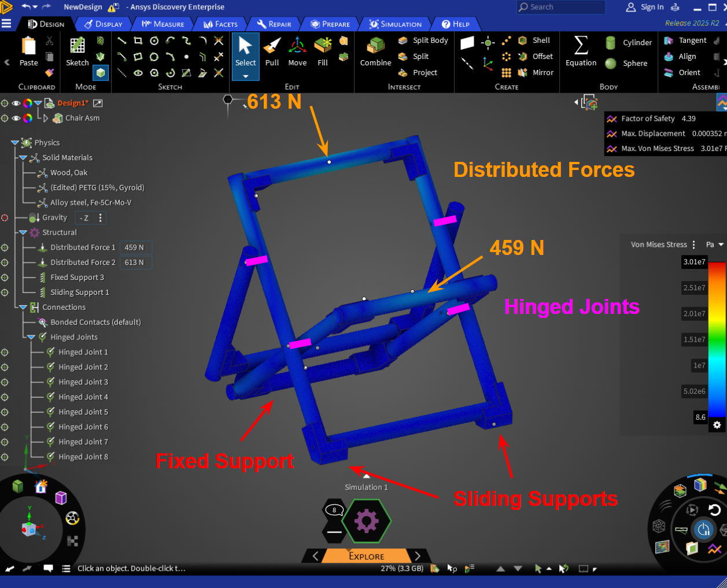Toggle visibility eye for Design1

tap(16, 103)
